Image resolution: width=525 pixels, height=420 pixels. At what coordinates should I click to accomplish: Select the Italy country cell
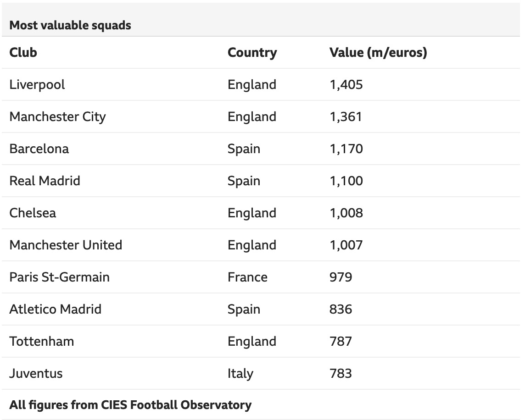pyautogui.click(x=240, y=373)
